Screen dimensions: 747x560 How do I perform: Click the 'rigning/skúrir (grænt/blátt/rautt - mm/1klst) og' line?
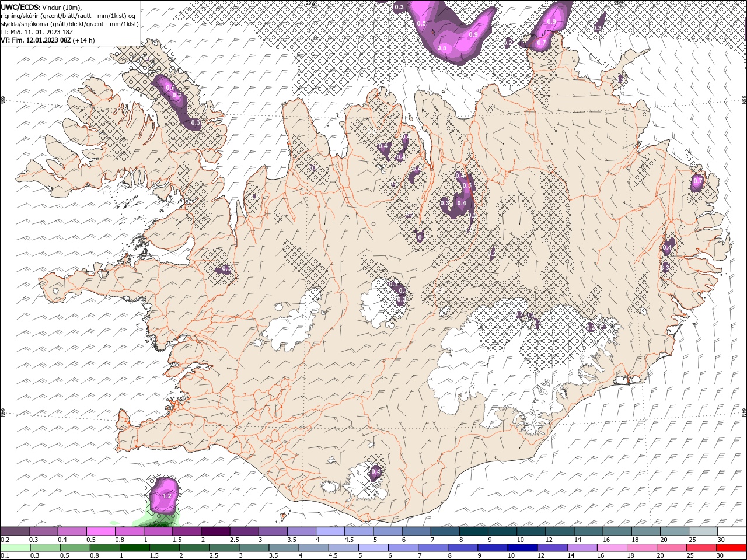tap(69, 15)
